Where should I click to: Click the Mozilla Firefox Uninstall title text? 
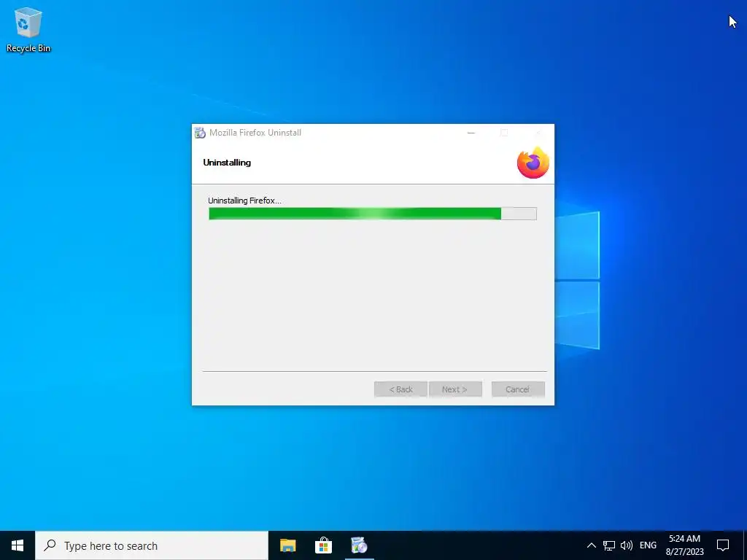pyautogui.click(x=255, y=133)
